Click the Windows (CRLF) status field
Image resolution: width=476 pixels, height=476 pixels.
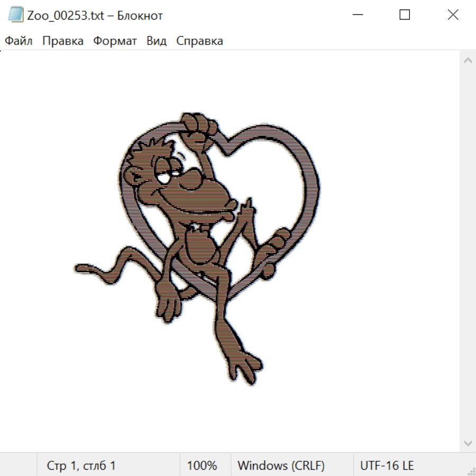pos(281,465)
